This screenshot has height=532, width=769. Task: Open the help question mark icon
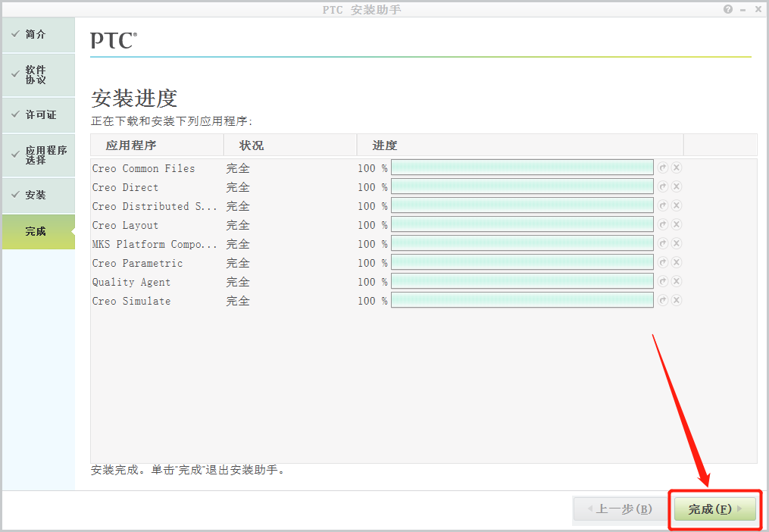728,9
